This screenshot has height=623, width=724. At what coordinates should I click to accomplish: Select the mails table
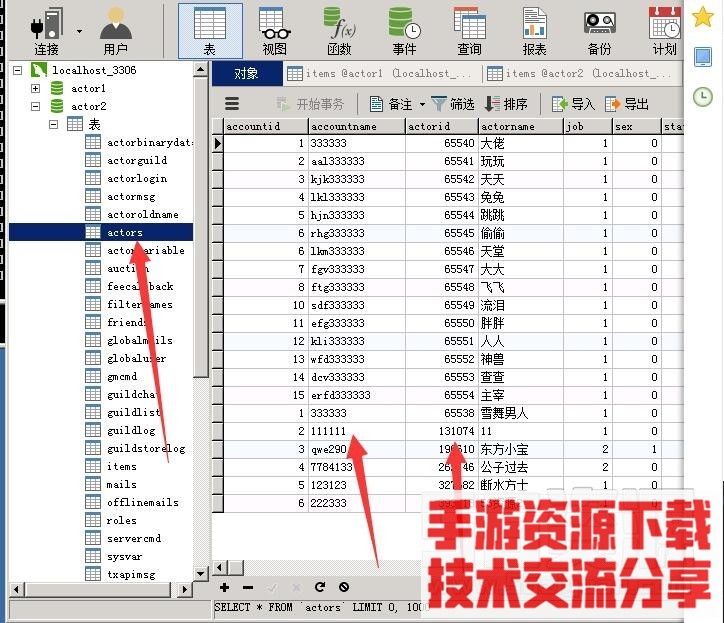(121, 484)
